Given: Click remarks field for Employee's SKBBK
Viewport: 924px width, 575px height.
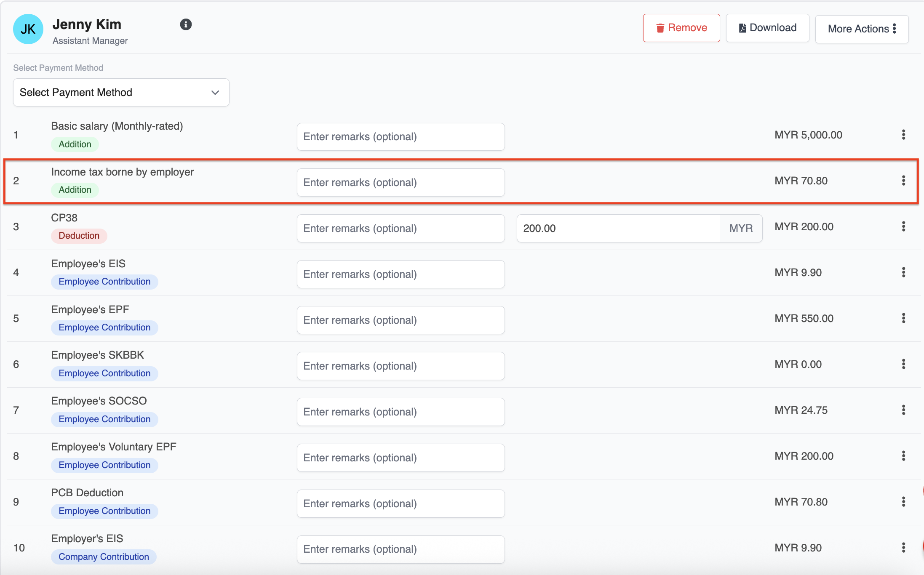Looking at the screenshot, I should click(x=401, y=366).
